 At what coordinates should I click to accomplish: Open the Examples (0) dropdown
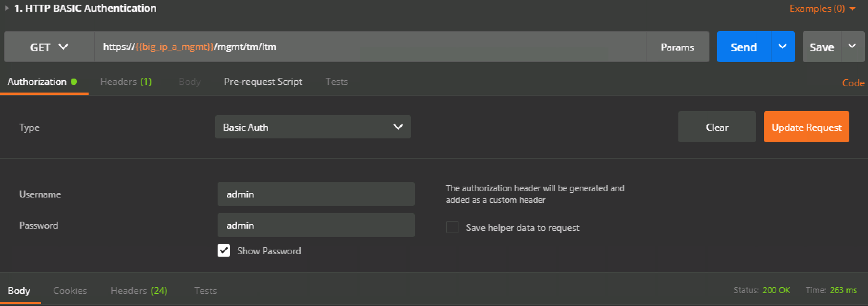822,8
